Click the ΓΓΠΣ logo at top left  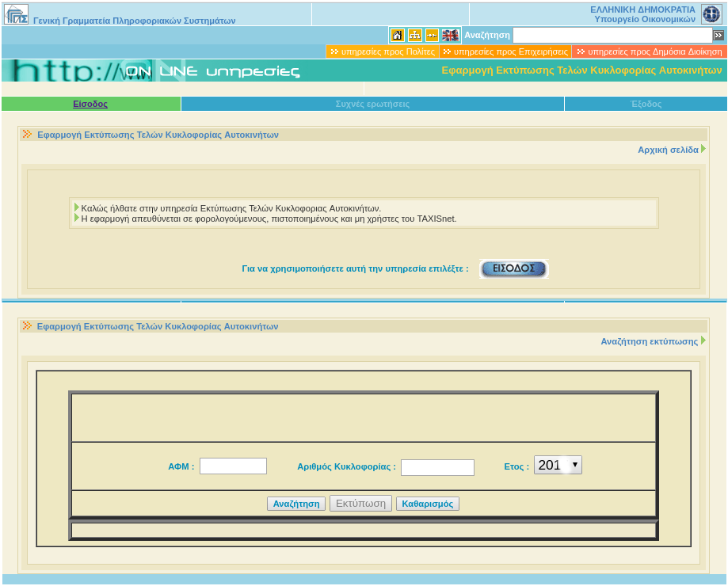tap(17, 13)
